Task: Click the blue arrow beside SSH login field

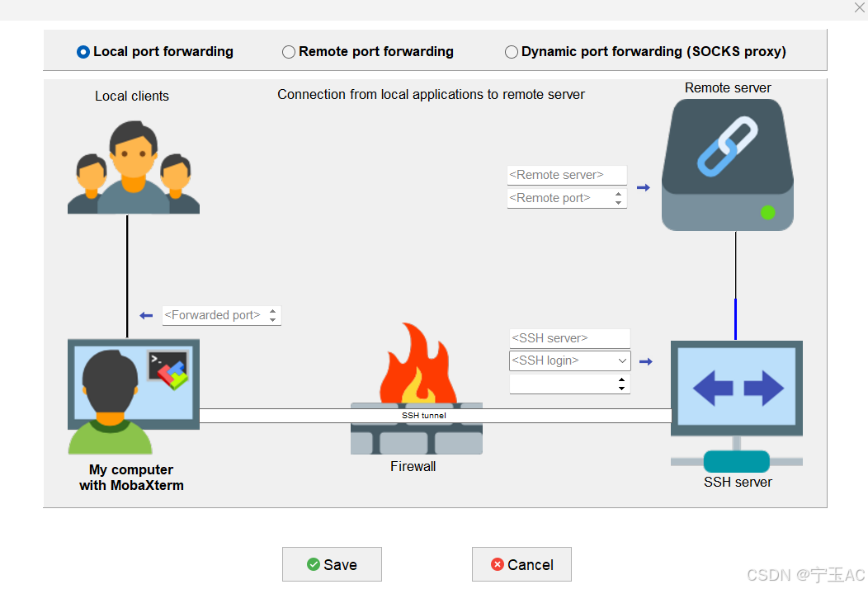Action: [x=646, y=361]
